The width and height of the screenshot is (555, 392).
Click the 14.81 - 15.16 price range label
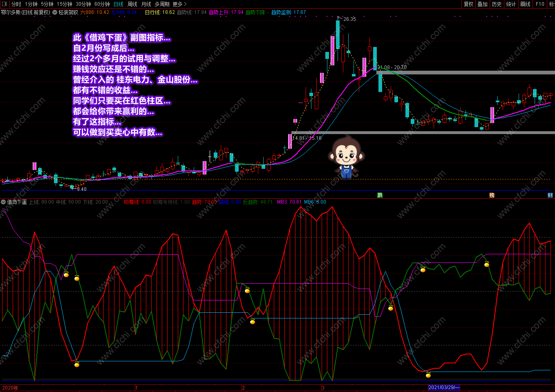coord(307,138)
